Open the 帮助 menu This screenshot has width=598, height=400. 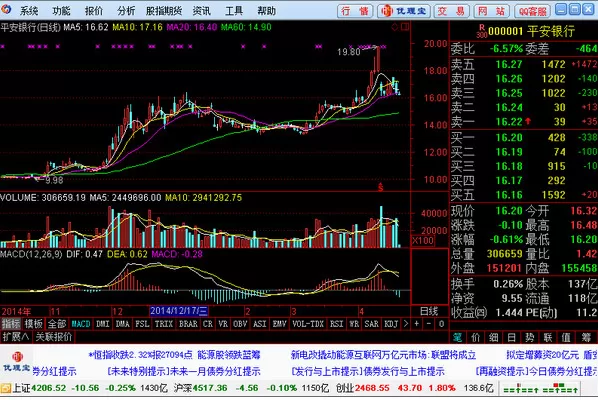(266, 11)
